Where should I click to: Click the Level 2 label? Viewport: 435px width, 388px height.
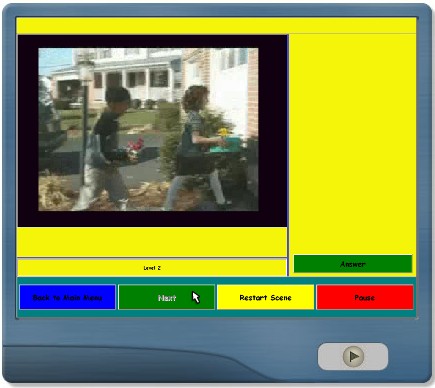click(152, 268)
